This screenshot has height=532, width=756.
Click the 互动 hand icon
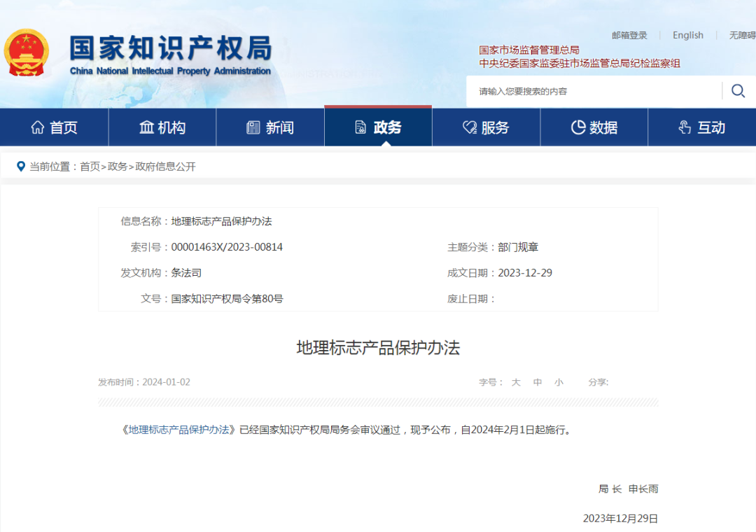pyautogui.click(x=684, y=127)
